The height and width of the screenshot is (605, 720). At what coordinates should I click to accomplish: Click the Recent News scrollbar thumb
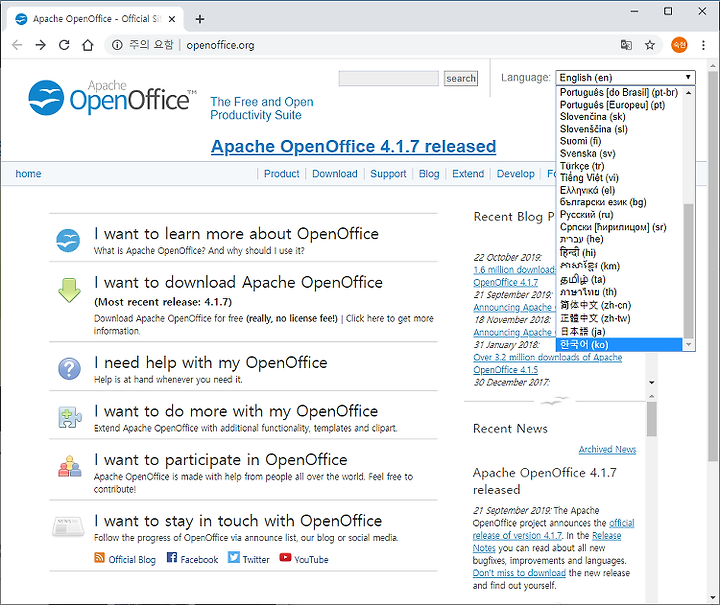coord(652,420)
